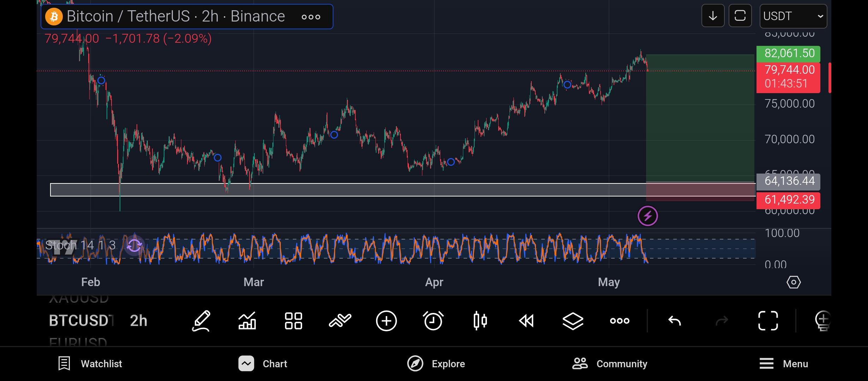This screenshot has width=868, height=381.
Task: Tap the purple lightning bolt icon
Action: [647, 216]
